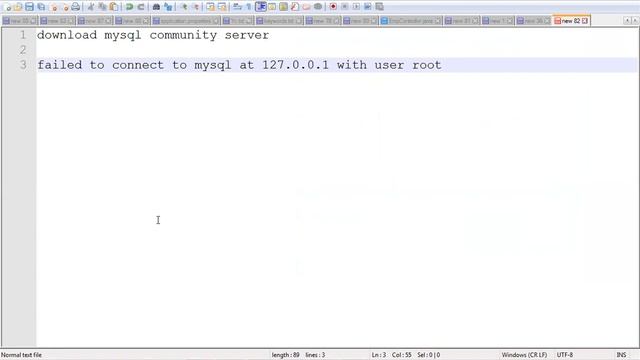Click the Zoom In toolbar icon
640x360 pixels.
tap(184, 7)
